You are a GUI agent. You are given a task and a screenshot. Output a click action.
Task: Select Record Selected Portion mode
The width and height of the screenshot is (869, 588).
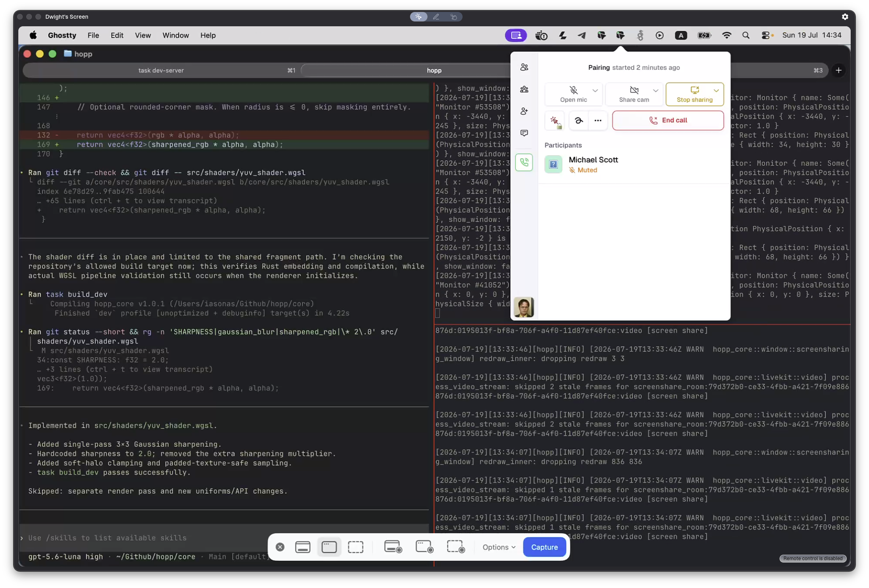pyautogui.click(x=455, y=547)
